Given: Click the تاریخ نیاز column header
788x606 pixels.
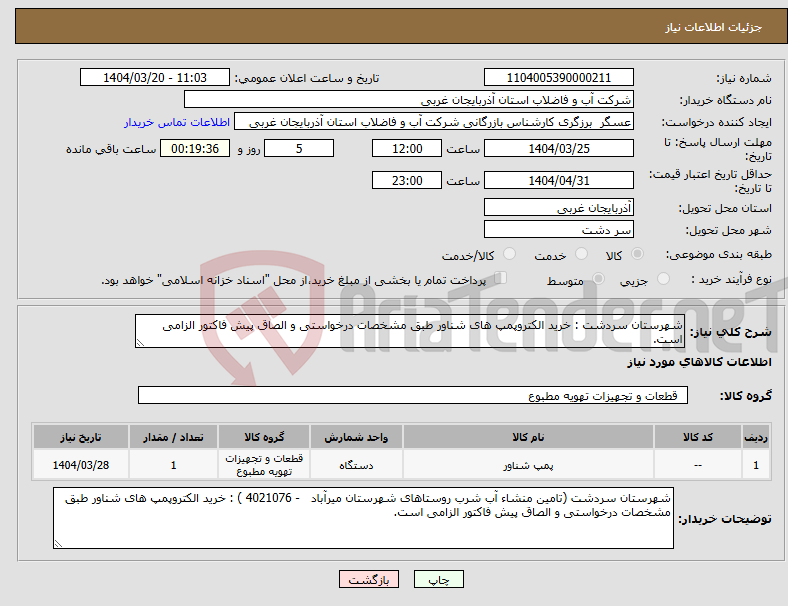Looking at the screenshot, I should click(81, 437).
